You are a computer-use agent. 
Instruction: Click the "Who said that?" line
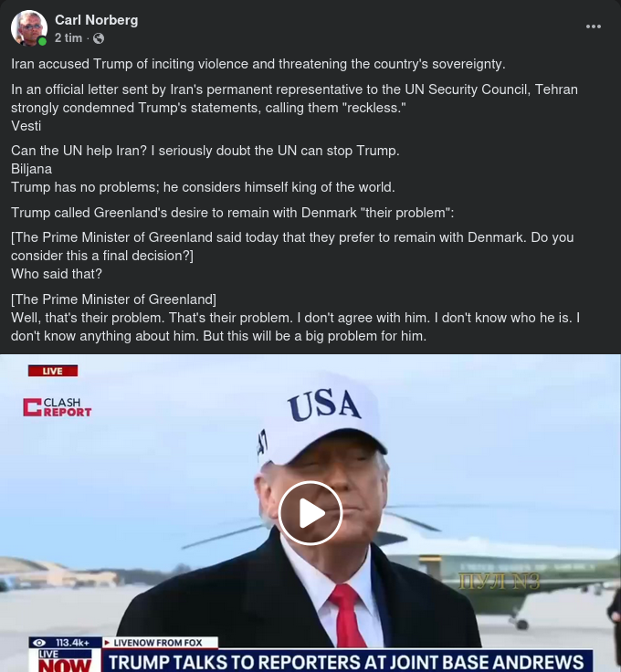57,274
